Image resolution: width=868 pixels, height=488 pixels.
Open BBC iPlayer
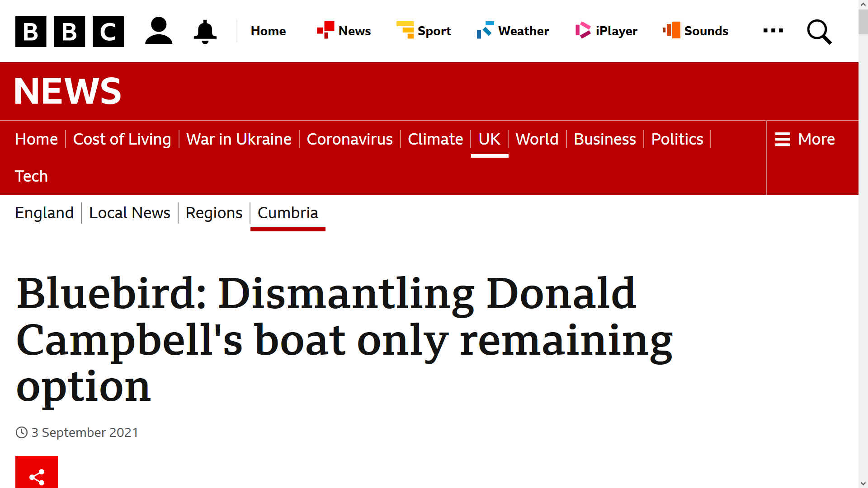click(x=606, y=31)
